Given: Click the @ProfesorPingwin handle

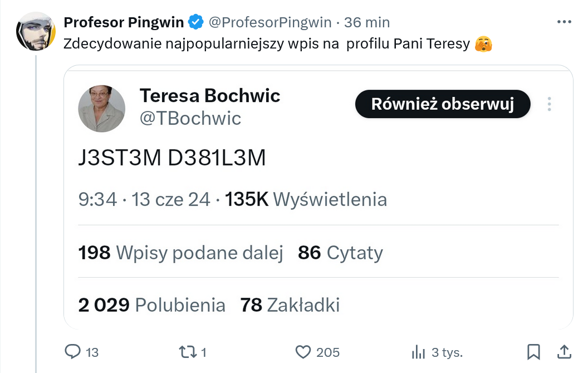Looking at the screenshot, I should click(x=270, y=22).
